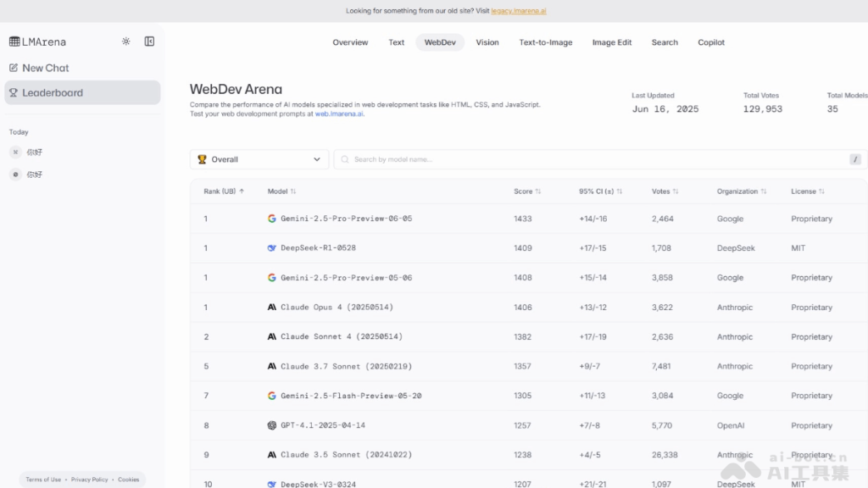Click the Anthropic icon beside Claude Opus 4
868x488 pixels.
272,308
